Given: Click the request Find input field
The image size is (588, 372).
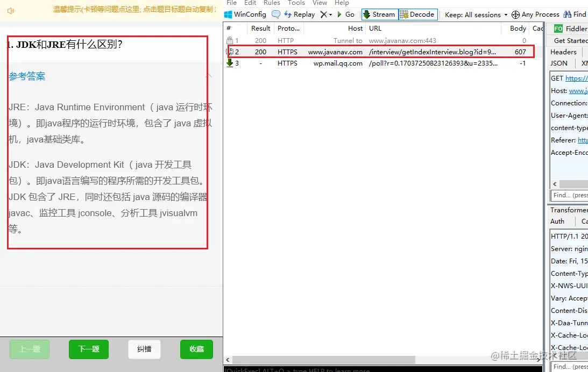Looking at the screenshot, I should tap(569, 195).
